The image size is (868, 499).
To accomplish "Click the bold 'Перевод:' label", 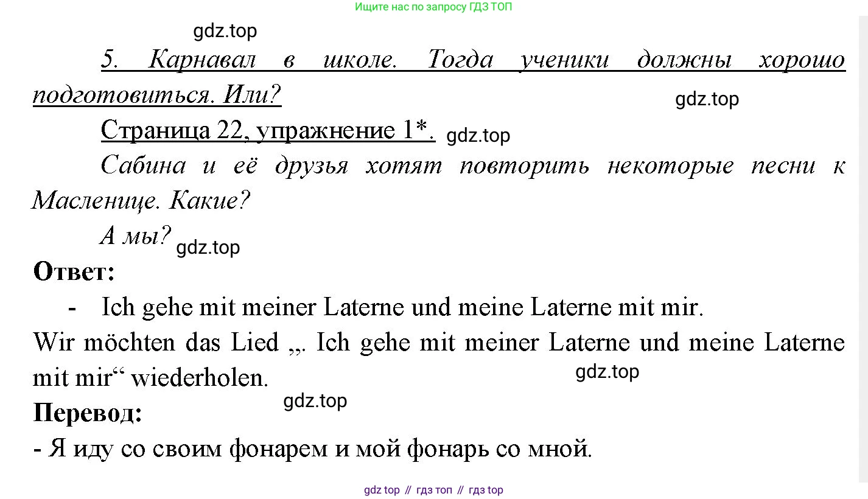I will point(88,413).
